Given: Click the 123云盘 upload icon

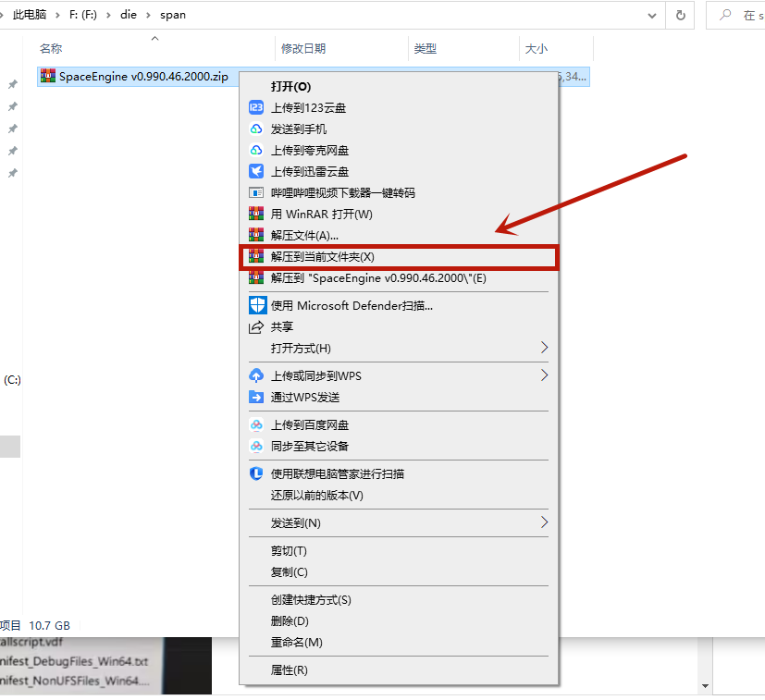Looking at the screenshot, I should (256, 107).
